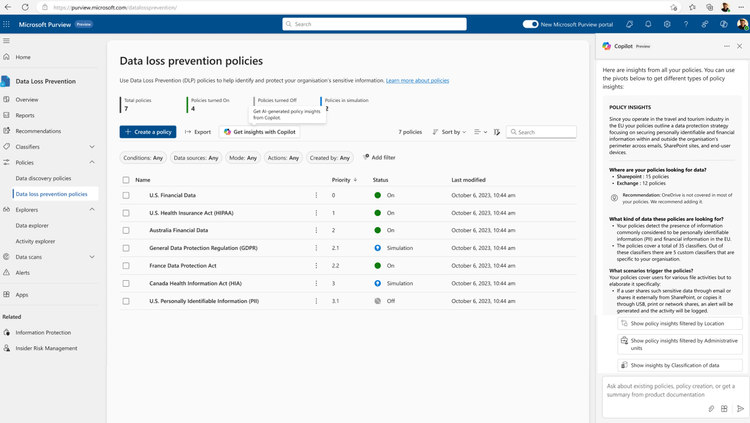Click the browser back arrow
The height and width of the screenshot is (423, 750).
point(8,7)
